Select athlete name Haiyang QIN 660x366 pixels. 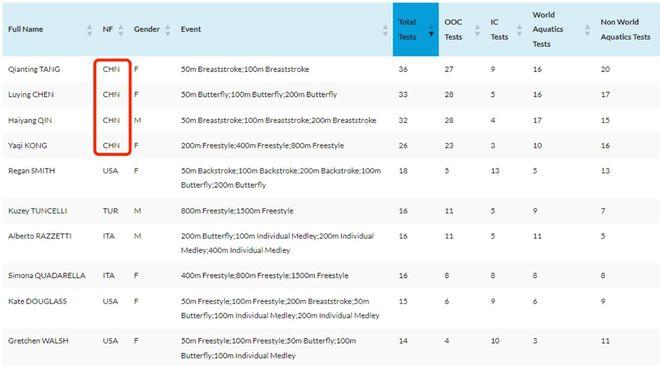coord(30,120)
